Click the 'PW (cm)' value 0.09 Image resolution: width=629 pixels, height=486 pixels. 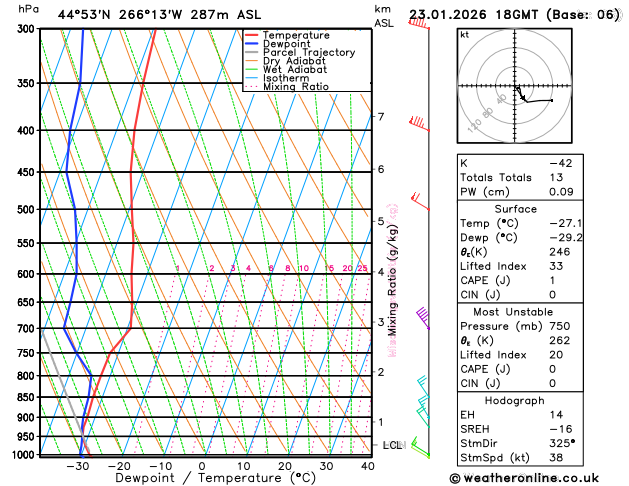coord(561,192)
